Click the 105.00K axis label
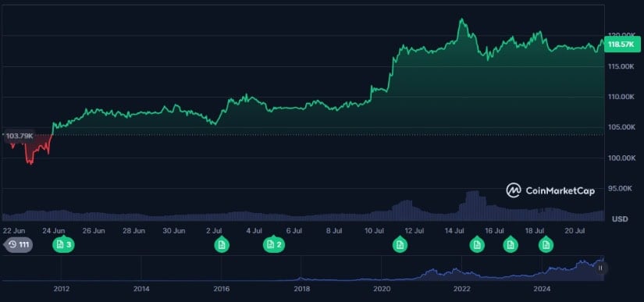644x302 pixels. (621, 127)
